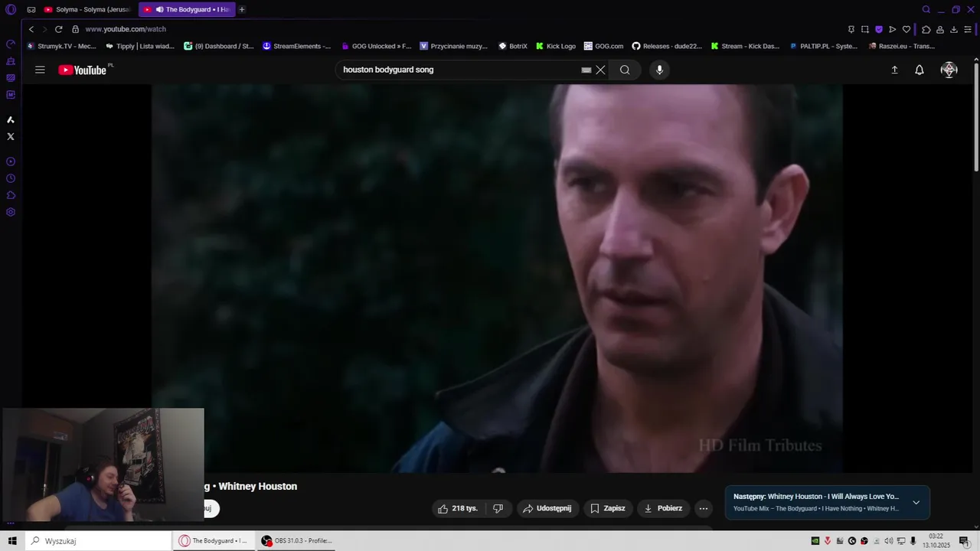Open Opera player flow icon
The height and width of the screenshot is (551, 980).
(x=893, y=29)
